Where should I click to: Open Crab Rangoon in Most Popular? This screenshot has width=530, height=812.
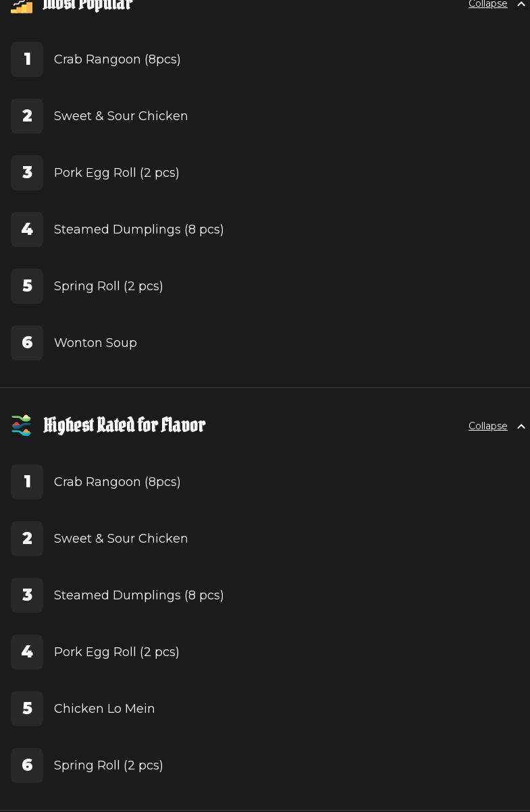point(117,59)
